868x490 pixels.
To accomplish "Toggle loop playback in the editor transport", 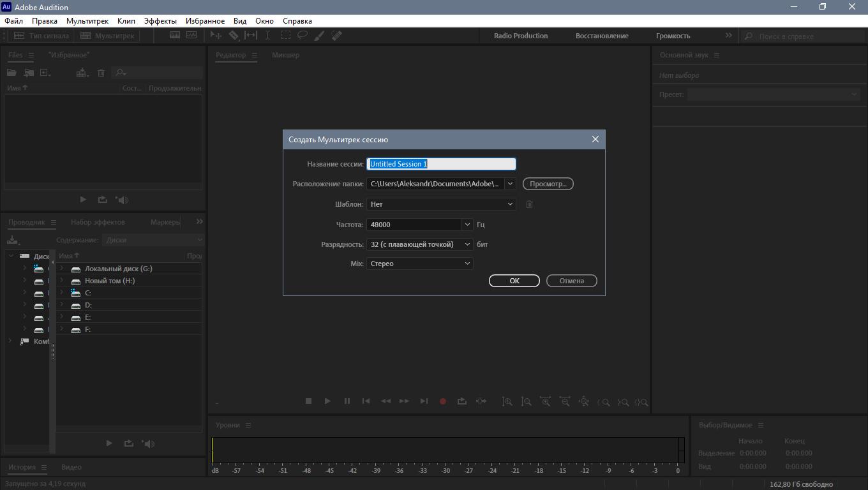I will click(x=461, y=401).
